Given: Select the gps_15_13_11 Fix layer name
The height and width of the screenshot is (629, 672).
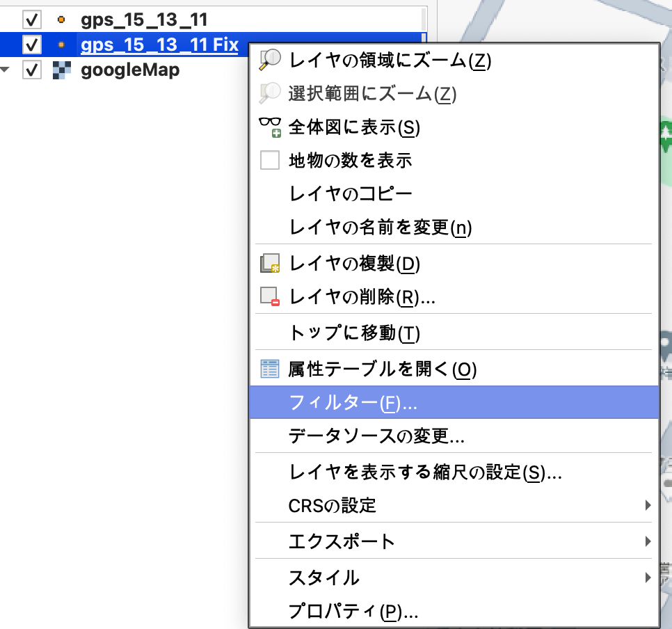Looking at the screenshot, I should [159, 45].
